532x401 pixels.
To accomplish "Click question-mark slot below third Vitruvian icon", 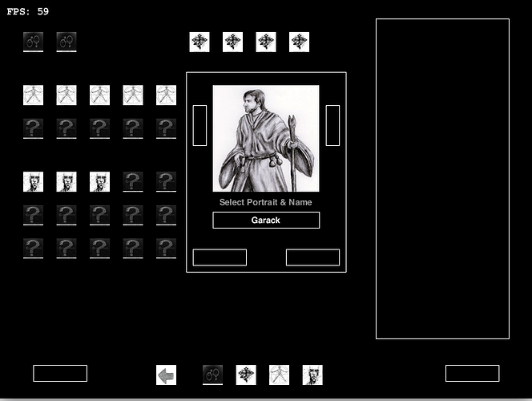I will (x=99, y=128).
